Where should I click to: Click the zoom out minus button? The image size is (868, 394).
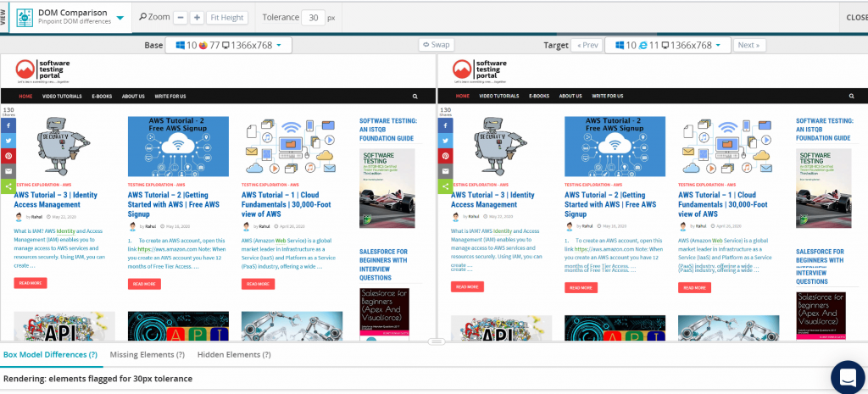tap(180, 17)
